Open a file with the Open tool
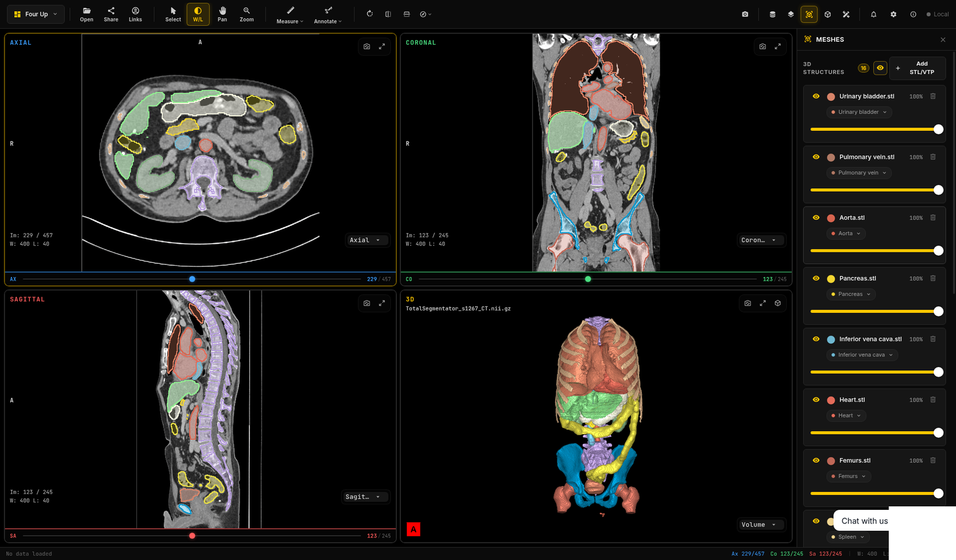Screen dimensions: 956x560 (87, 14)
